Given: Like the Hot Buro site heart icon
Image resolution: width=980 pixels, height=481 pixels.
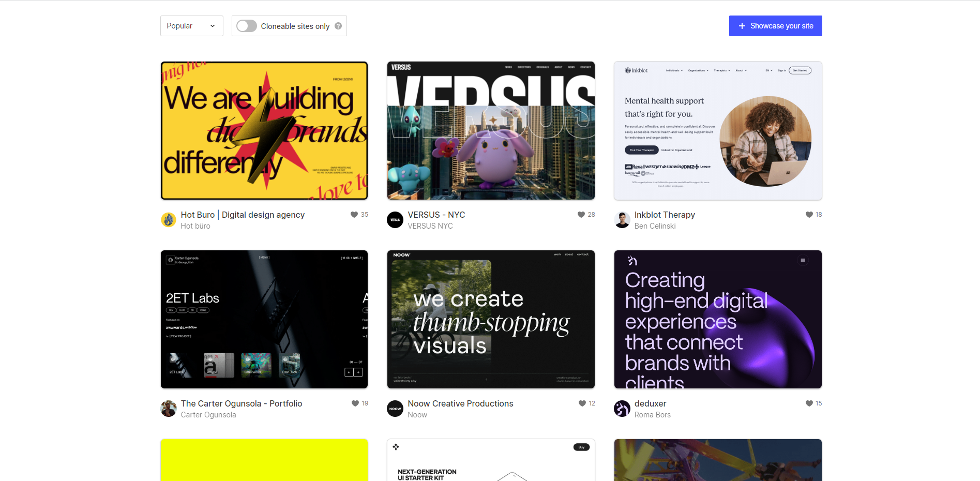Looking at the screenshot, I should coord(354,215).
